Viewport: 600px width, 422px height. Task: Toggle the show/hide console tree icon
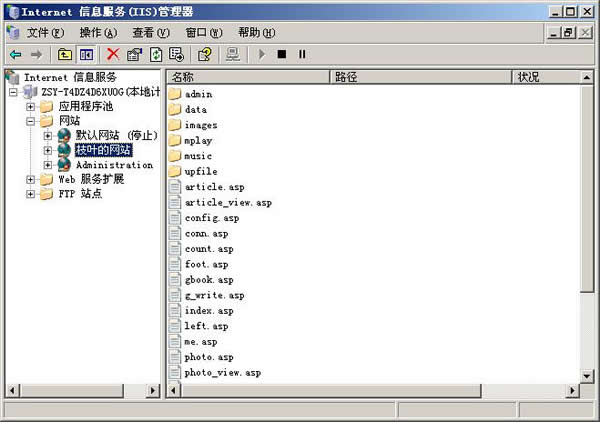(x=87, y=54)
